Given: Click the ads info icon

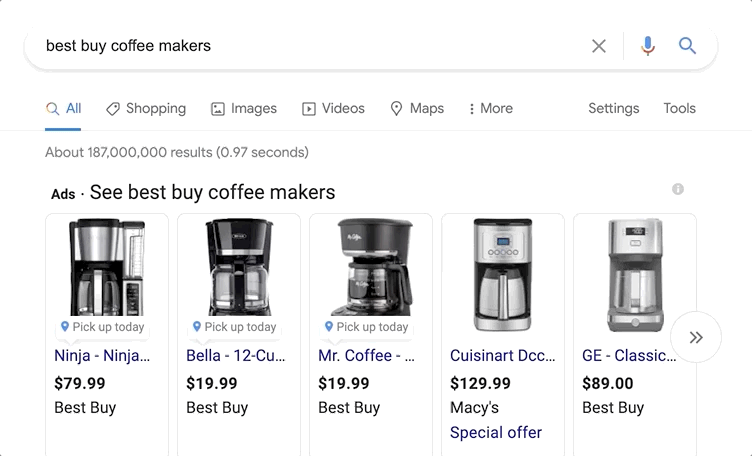Looking at the screenshot, I should tap(678, 189).
